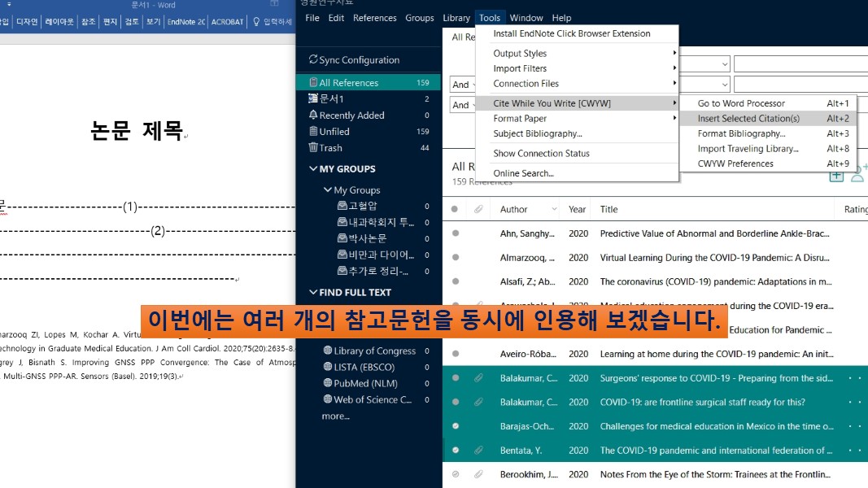Open the first And search operator dropdown
Screen dimensions: 868x488
(x=463, y=85)
